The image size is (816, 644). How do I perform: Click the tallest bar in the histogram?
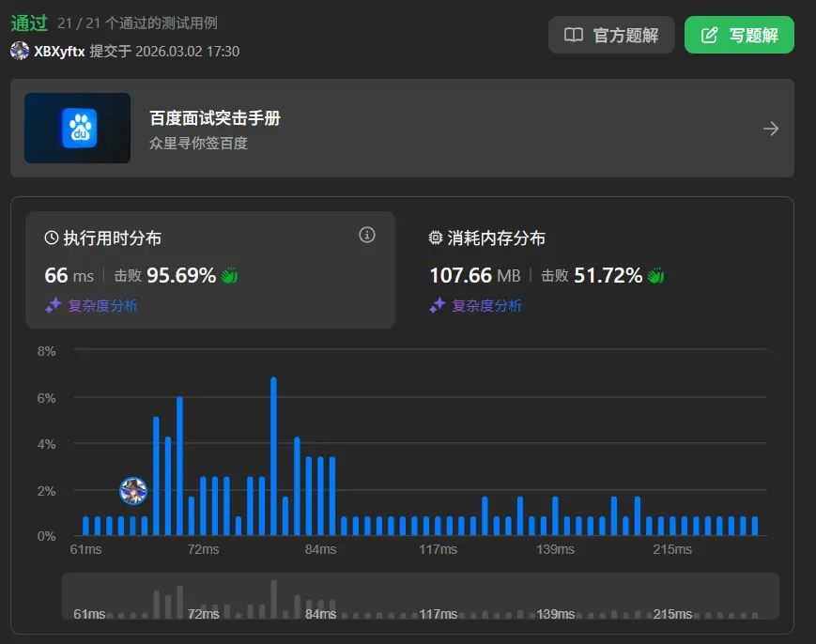click(x=273, y=456)
